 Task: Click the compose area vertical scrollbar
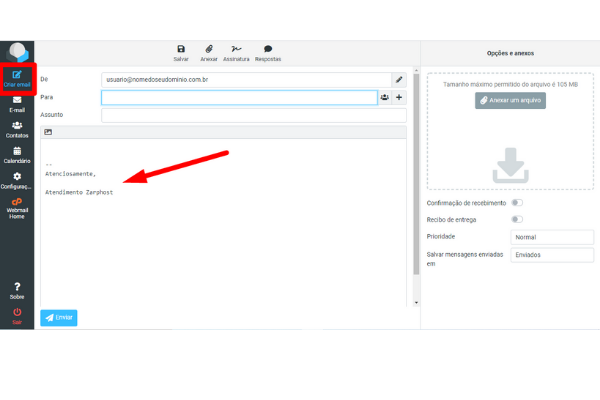[416, 174]
